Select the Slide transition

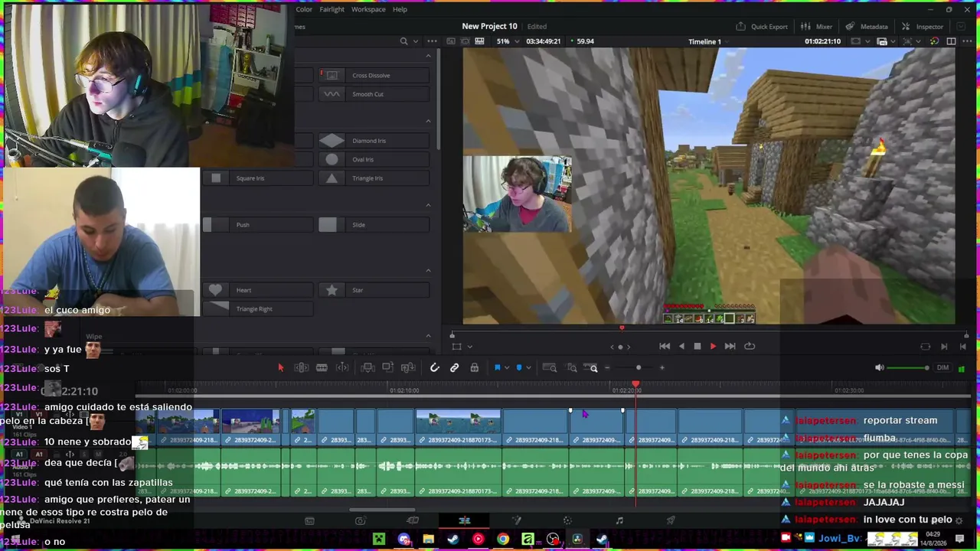374,225
